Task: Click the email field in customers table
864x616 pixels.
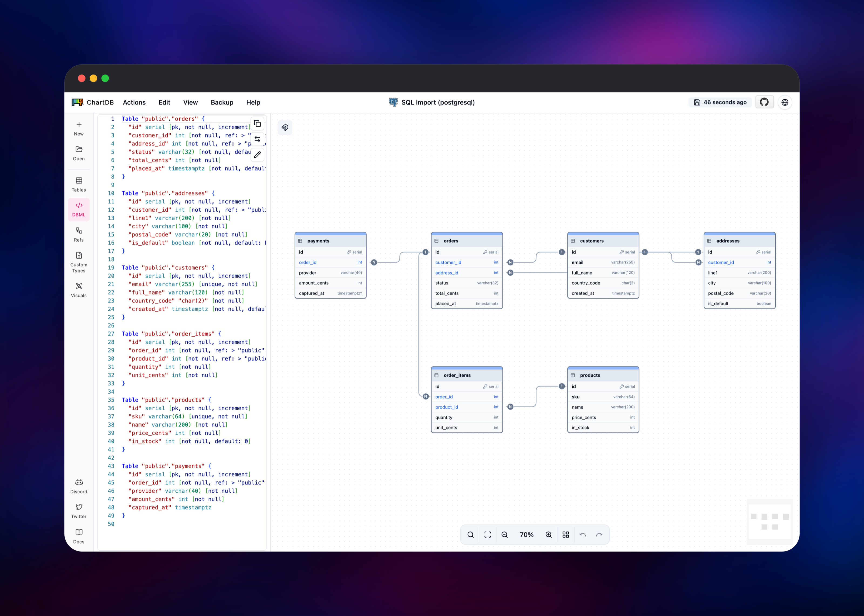Action: [x=603, y=262]
